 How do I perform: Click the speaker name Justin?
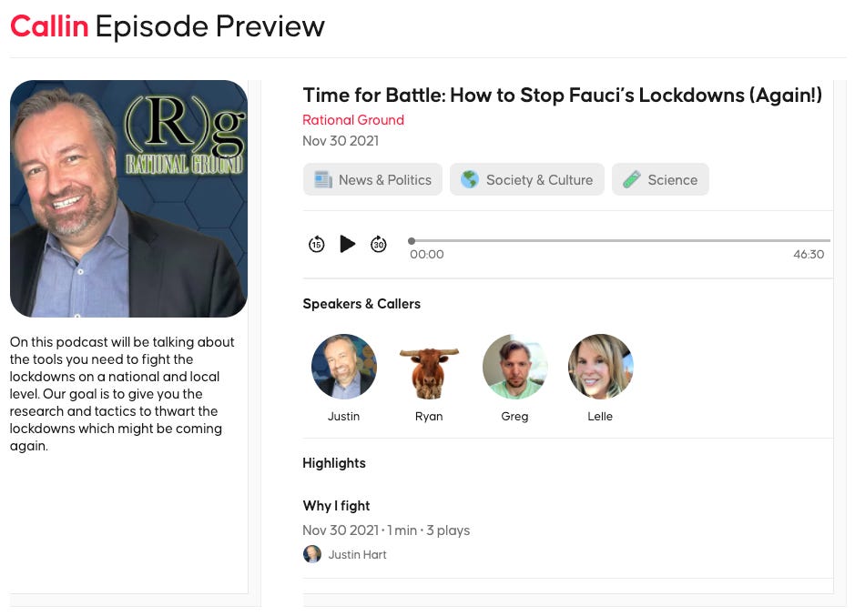point(343,416)
